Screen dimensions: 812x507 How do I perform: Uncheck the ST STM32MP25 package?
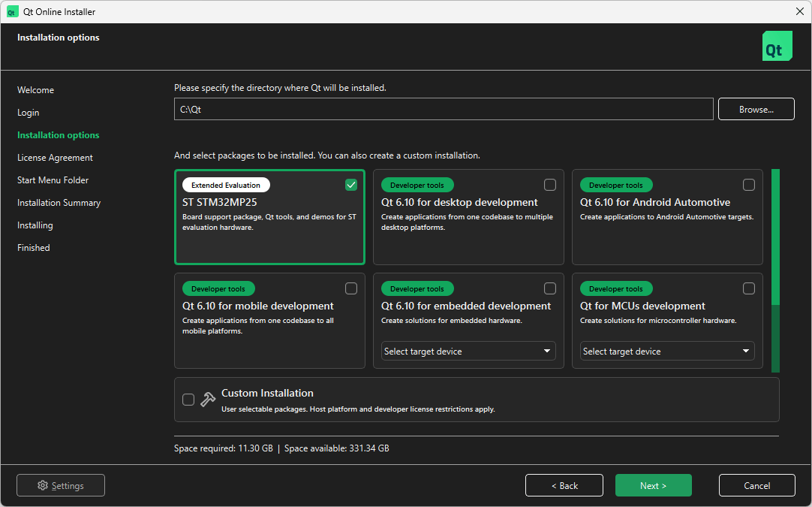tap(350, 184)
